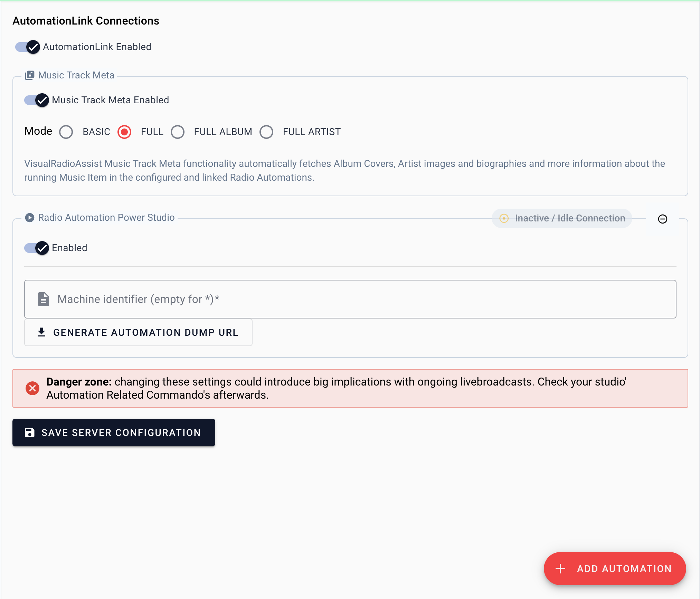Click the plus icon on Add Automation
Viewport: 700px width, 599px height.
560,569
